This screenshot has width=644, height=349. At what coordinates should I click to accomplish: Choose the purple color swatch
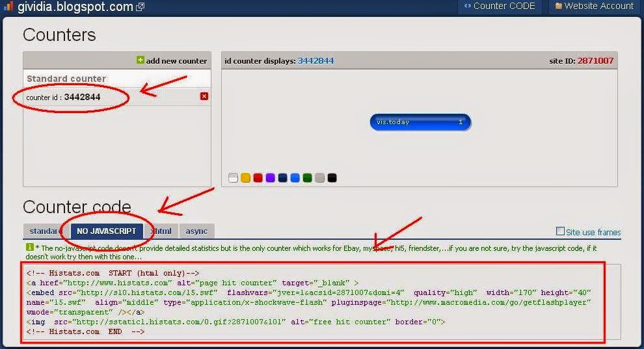click(x=270, y=177)
